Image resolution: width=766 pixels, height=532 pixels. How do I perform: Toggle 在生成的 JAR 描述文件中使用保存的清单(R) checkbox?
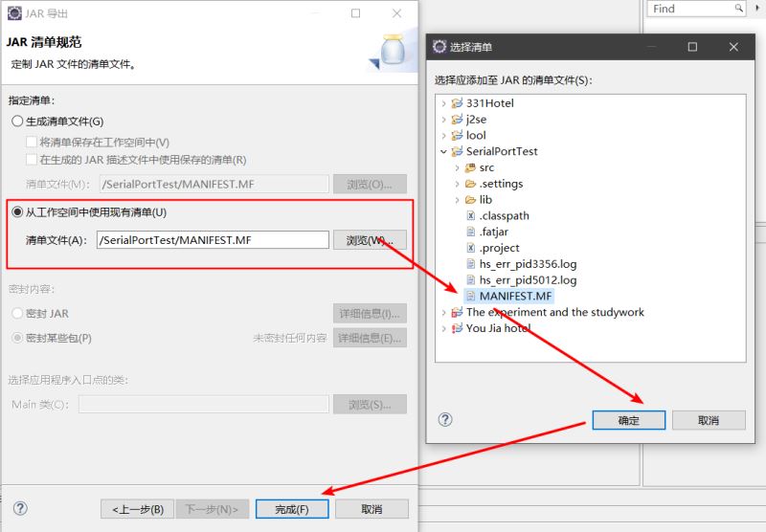click(x=32, y=160)
